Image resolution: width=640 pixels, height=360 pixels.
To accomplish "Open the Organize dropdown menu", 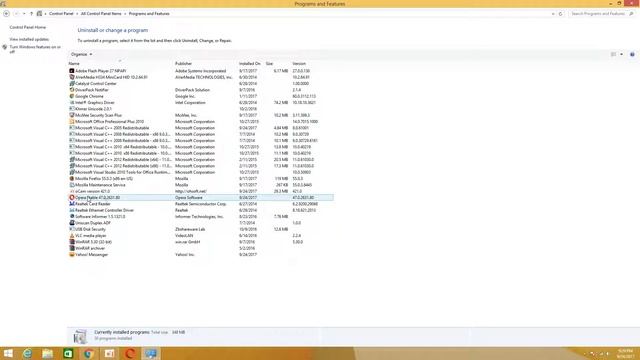I will coord(82,54).
